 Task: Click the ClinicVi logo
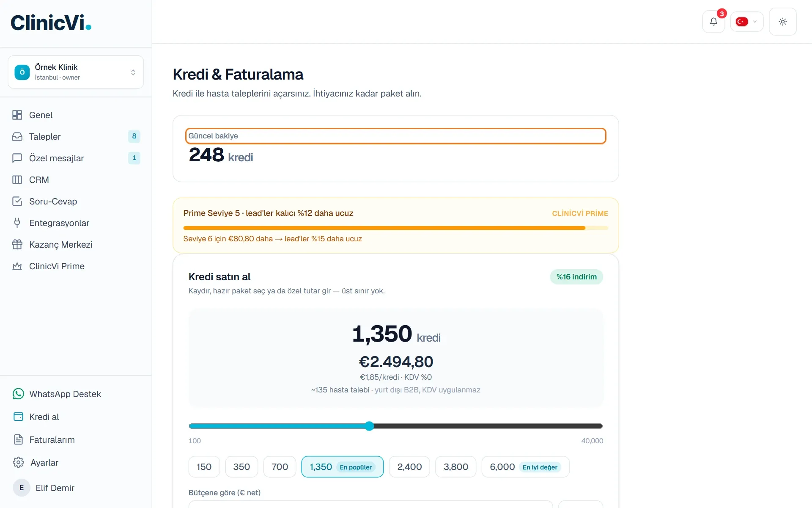coord(51,23)
